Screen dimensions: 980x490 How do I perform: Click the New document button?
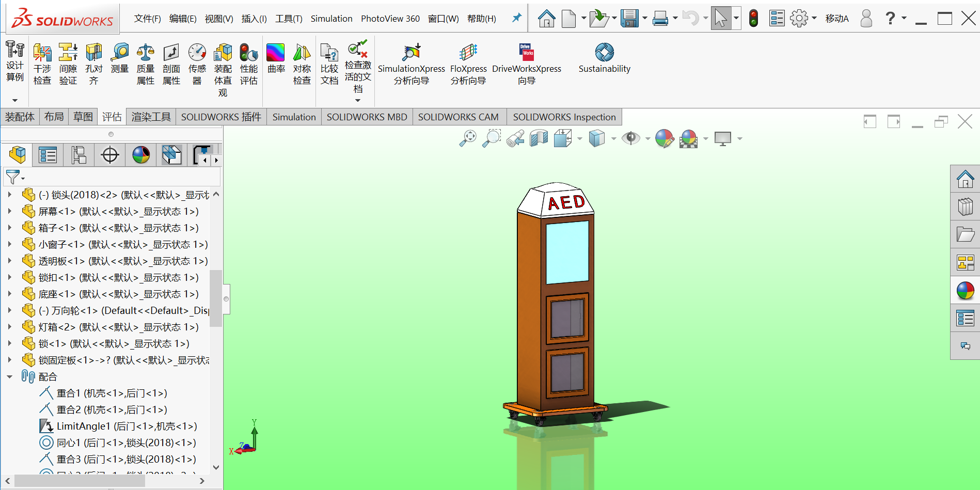pos(569,19)
